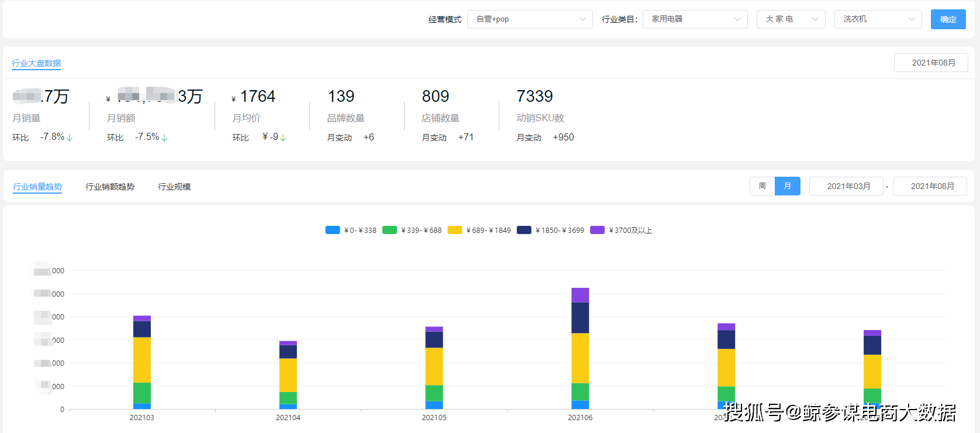This screenshot has height=433, width=980.
Task: Expand the 家用电器 industry category dropdown
Action: pyautogui.click(x=695, y=19)
